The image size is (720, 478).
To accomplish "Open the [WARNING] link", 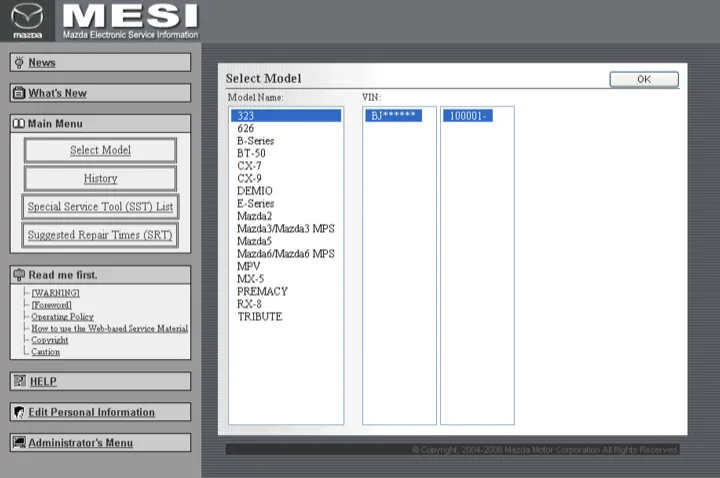I will pos(56,293).
